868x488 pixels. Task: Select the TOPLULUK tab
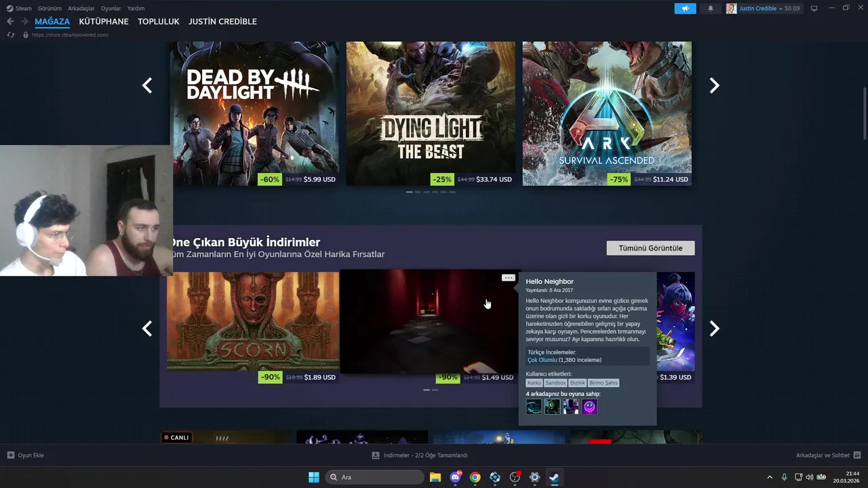click(x=159, y=22)
